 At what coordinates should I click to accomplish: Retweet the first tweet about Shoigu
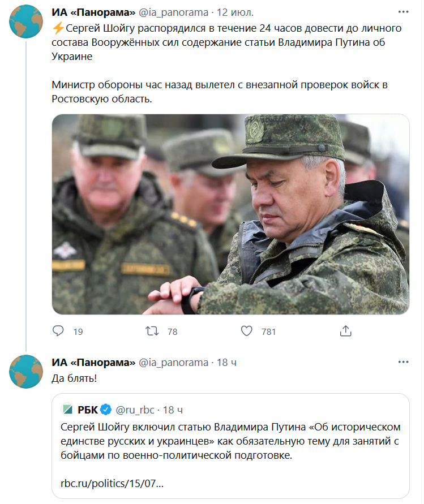click(152, 331)
